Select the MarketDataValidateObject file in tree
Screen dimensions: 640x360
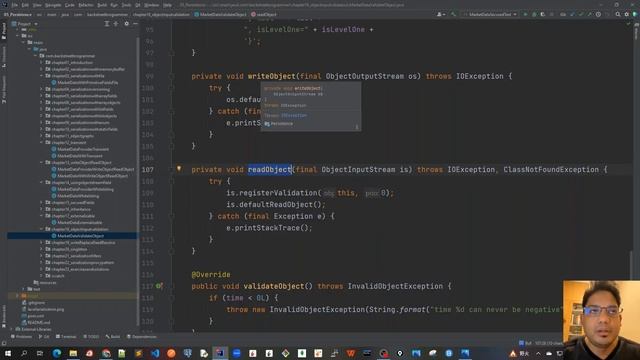[78, 236]
